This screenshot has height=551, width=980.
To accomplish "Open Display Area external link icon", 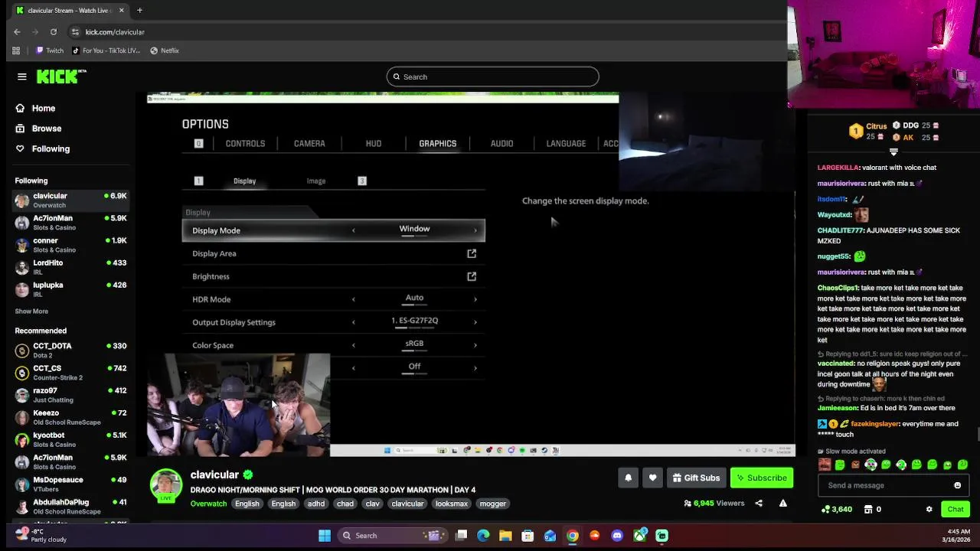I will point(472,253).
